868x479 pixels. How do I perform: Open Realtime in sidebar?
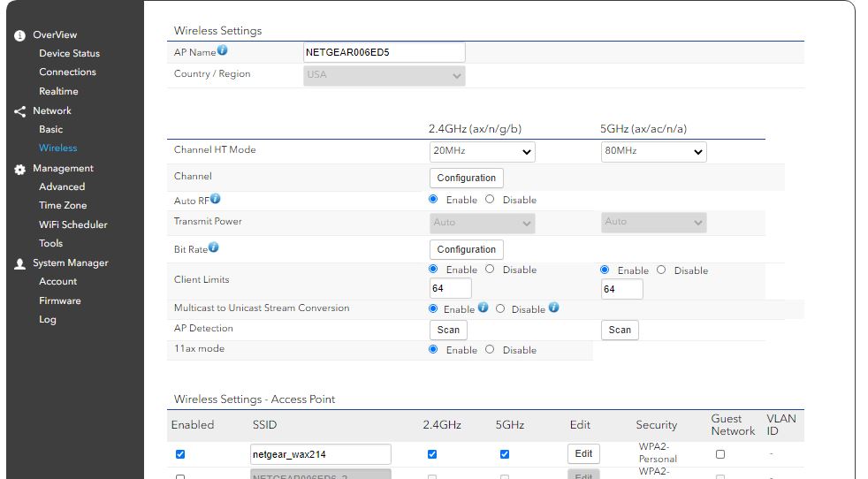click(58, 91)
